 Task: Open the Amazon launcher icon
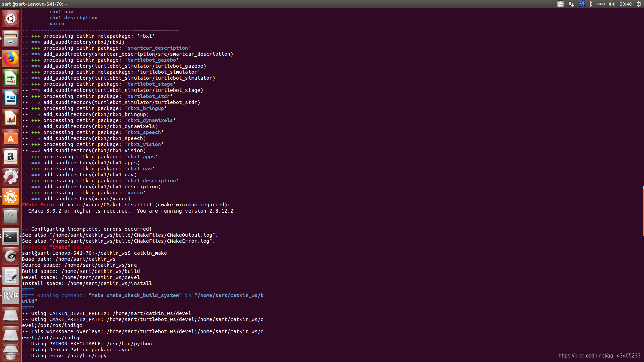11,157
